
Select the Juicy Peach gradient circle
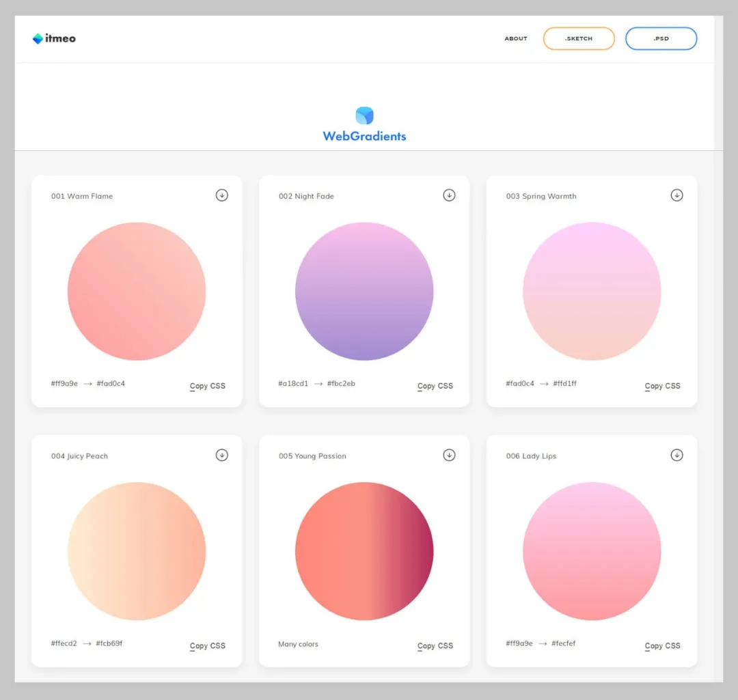pyautogui.click(x=137, y=551)
